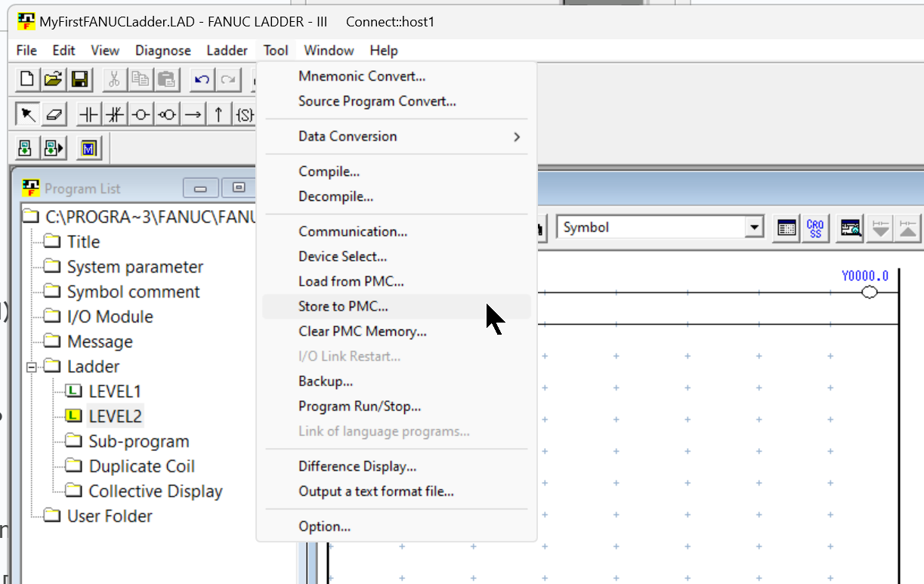This screenshot has width=924, height=584.
Task: Select I/O Module tree item
Action: [110, 317]
